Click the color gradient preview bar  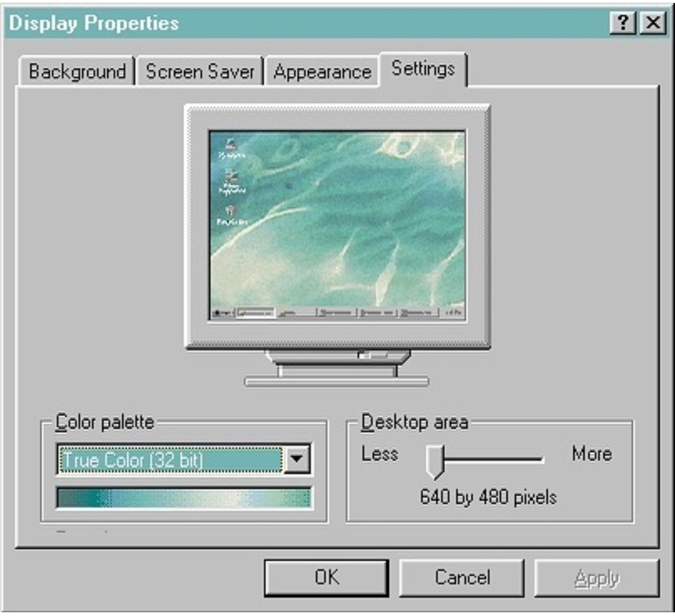pyautogui.click(x=183, y=498)
